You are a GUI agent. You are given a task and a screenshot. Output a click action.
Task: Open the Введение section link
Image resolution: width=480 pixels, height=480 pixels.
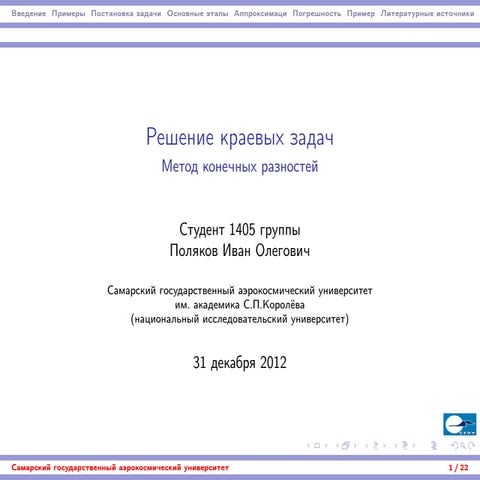pos(29,14)
